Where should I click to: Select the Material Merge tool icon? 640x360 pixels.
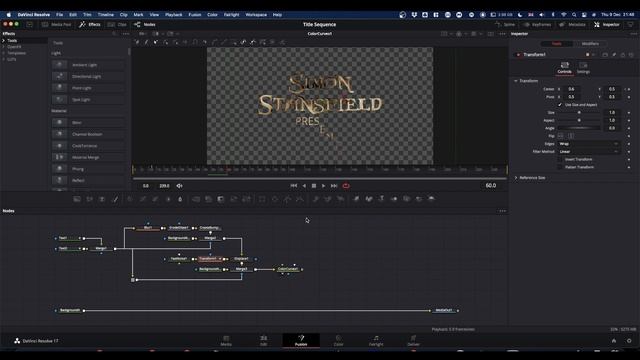click(60, 157)
